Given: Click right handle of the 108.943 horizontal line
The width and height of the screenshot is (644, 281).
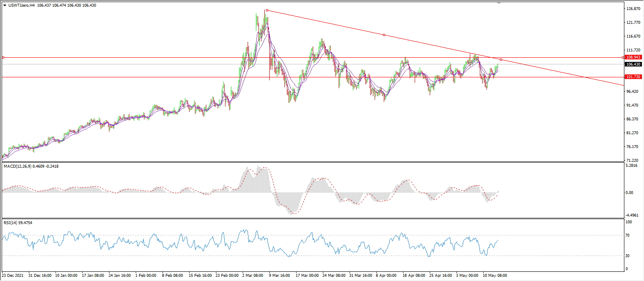Looking at the screenshot, I should click(x=623, y=57).
